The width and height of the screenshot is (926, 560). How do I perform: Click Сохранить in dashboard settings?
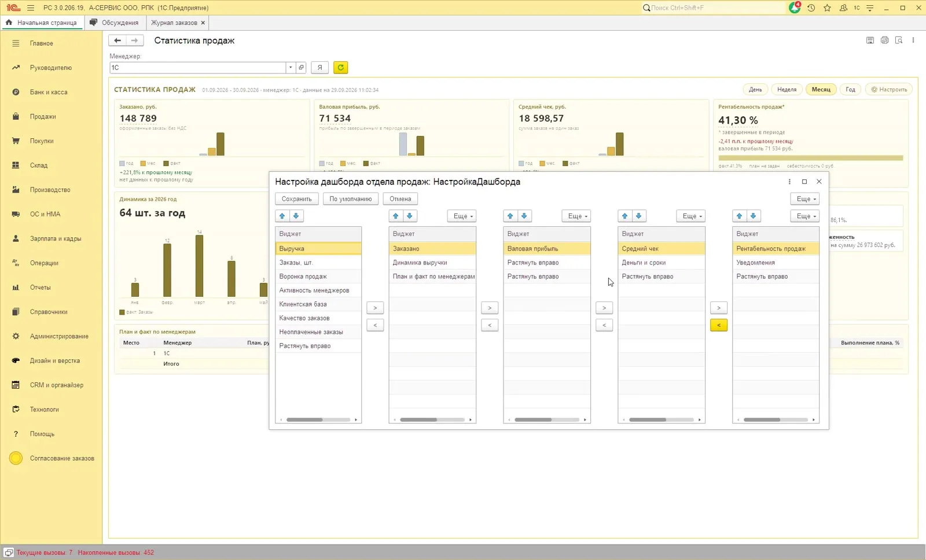297,198
